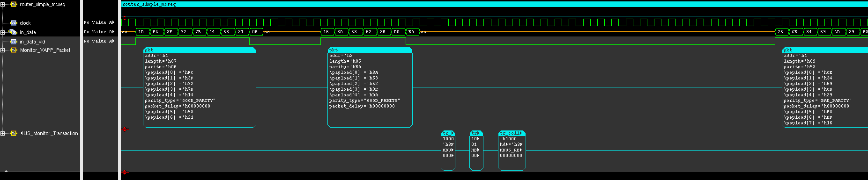Screen dimensions: 868x180
Task: Click the in_data 'No Value' cell
Action: pos(99,32)
